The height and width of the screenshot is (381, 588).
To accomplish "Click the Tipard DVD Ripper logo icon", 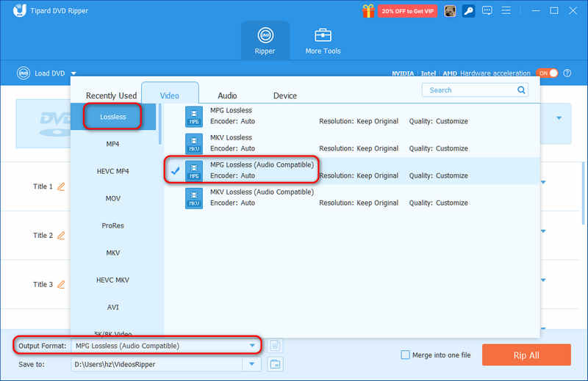I will pyautogui.click(x=19, y=10).
